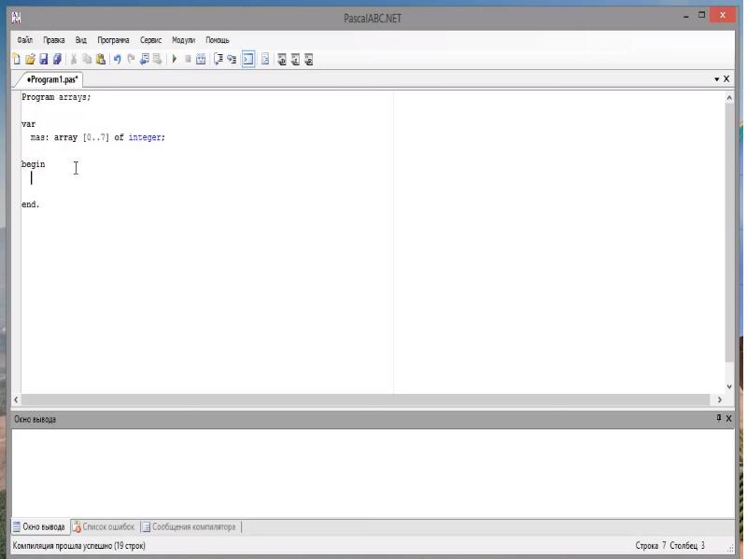The height and width of the screenshot is (560, 747).
Task: Undo the last edit via toolbar
Action: click(118, 59)
